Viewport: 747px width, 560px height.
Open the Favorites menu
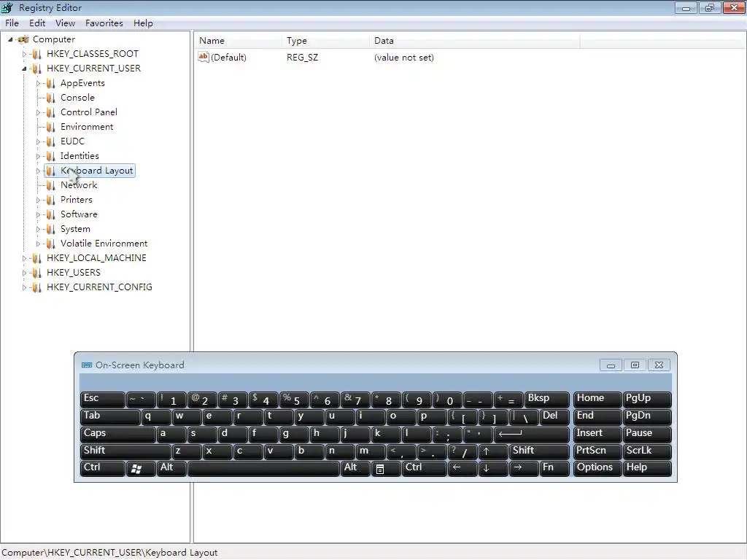click(104, 23)
